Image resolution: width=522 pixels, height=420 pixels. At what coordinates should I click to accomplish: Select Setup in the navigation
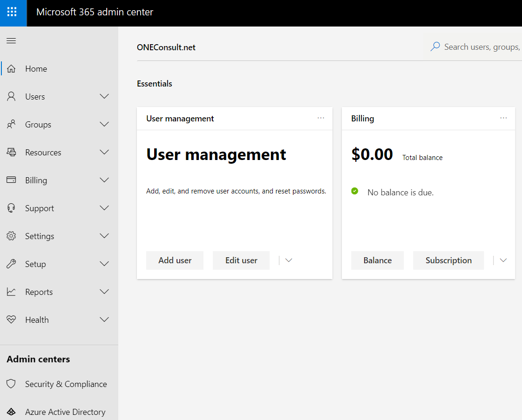point(59,264)
